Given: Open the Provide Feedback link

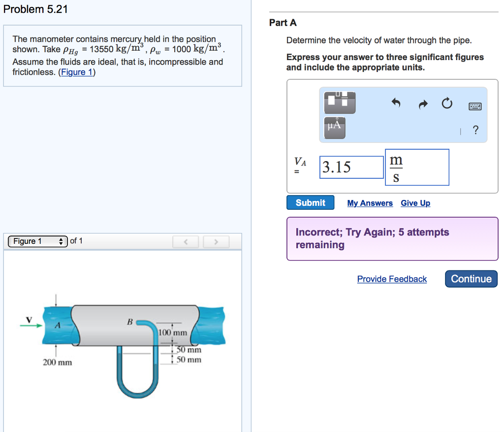Looking at the screenshot, I should (x=391, y=279).
